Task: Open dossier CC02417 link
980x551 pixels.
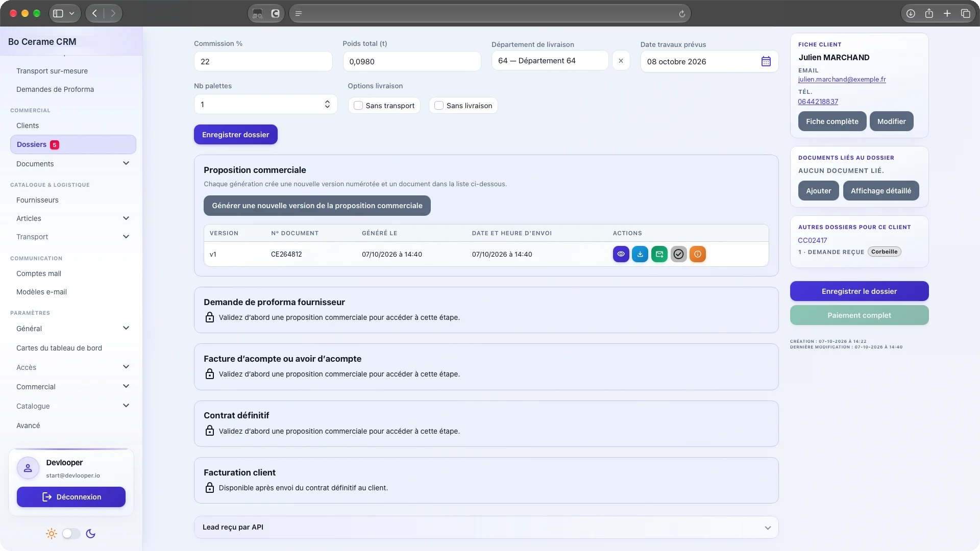Action: point(812,240)
